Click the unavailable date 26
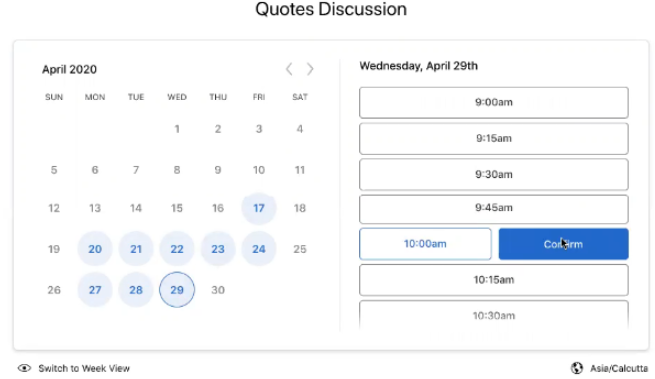Image resolution: width=655 pixels, height=379 pixels. click(54, 290)
